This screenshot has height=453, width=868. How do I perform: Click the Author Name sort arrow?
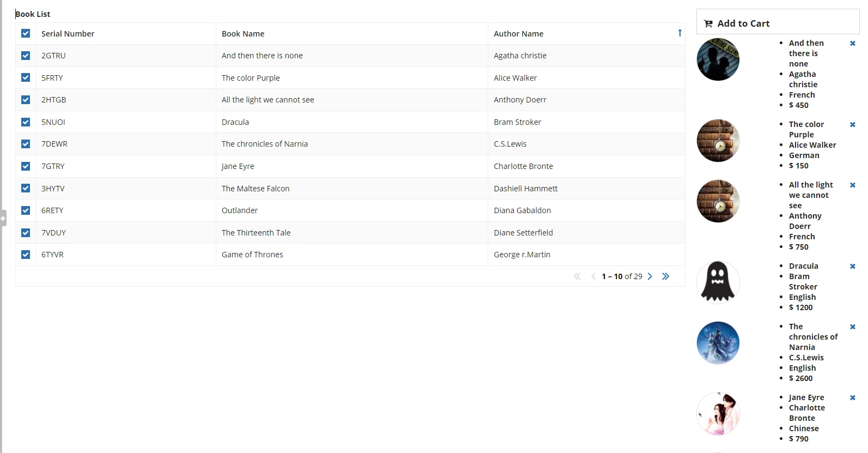(x=679, y=33)
